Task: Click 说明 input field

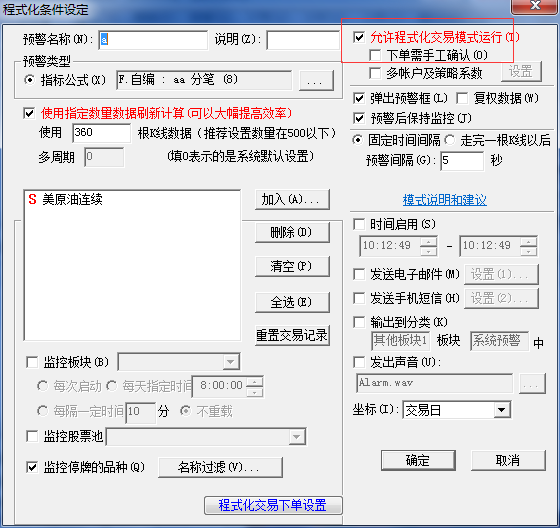Action: [x=303, y=40]
